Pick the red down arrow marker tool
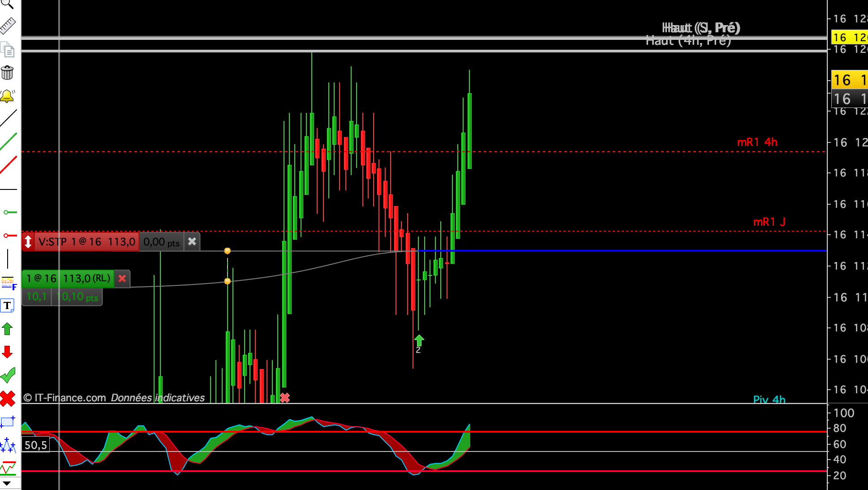Viewport: 868px width, 490px height. coord(8,352)
